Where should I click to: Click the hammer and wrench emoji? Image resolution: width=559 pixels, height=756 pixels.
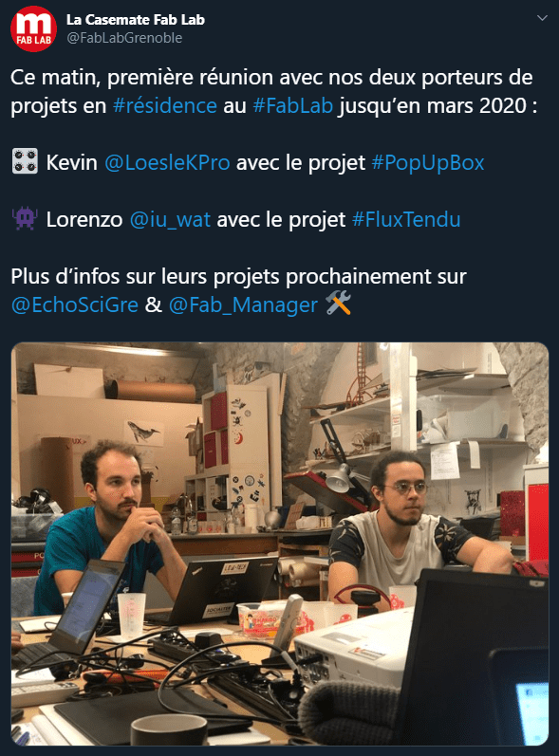[338, 304]
